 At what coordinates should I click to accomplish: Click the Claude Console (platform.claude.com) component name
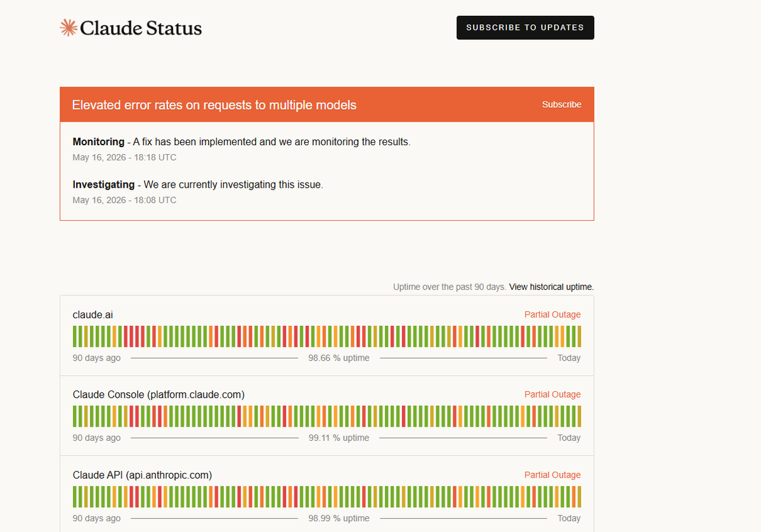point(159,394)
